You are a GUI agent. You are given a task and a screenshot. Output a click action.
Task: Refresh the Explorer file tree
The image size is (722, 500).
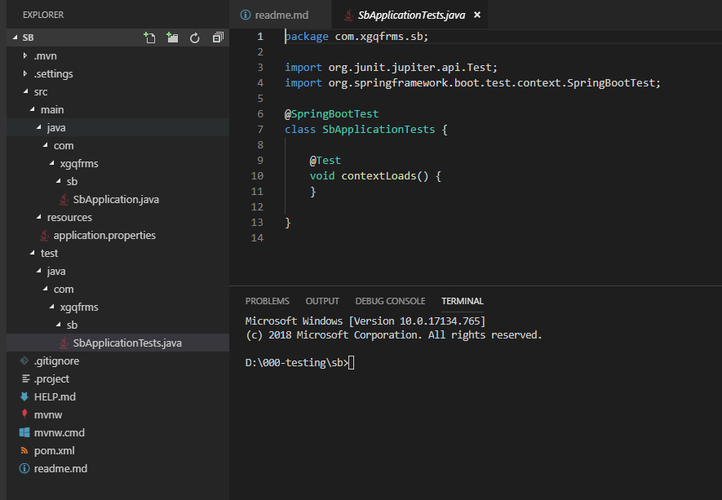[x=193, y=38]
